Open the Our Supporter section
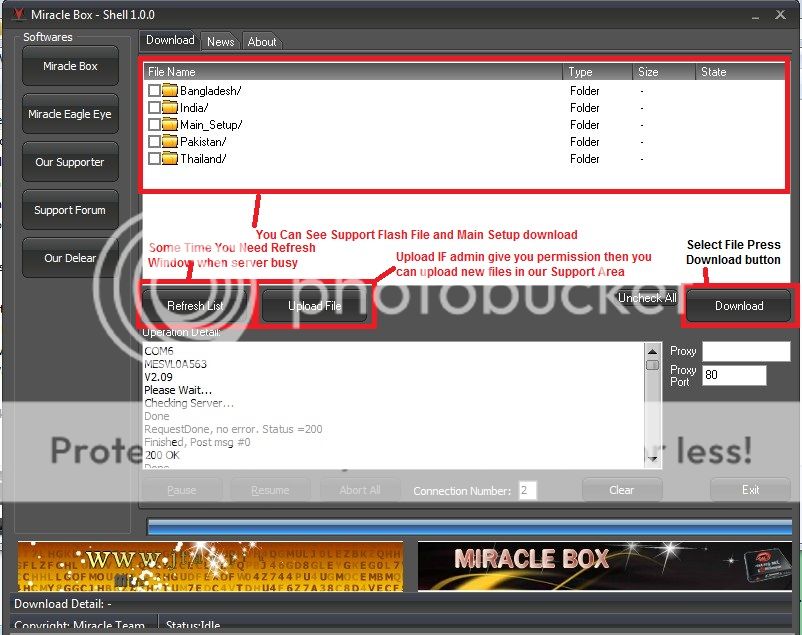Image resolution: width=802 pixels, height=635 pixels. tap(70, 162)
